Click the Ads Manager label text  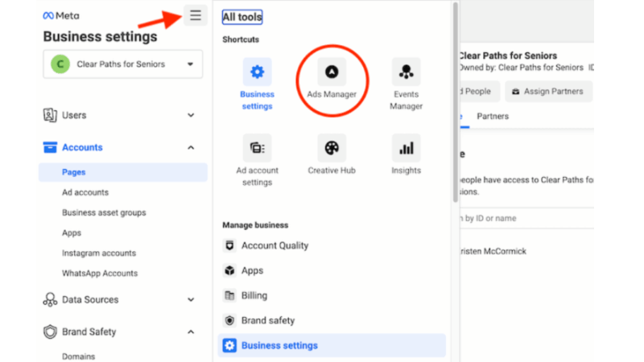pyautogui.click(x=332, y=94)
